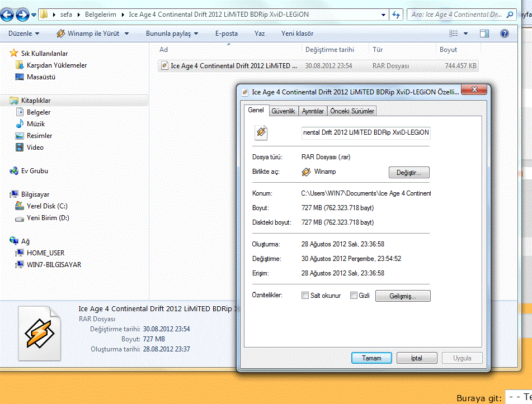Click the Yerel Disk (C:) drive icon
532x404 pixels.
click(x=20, y=206)
